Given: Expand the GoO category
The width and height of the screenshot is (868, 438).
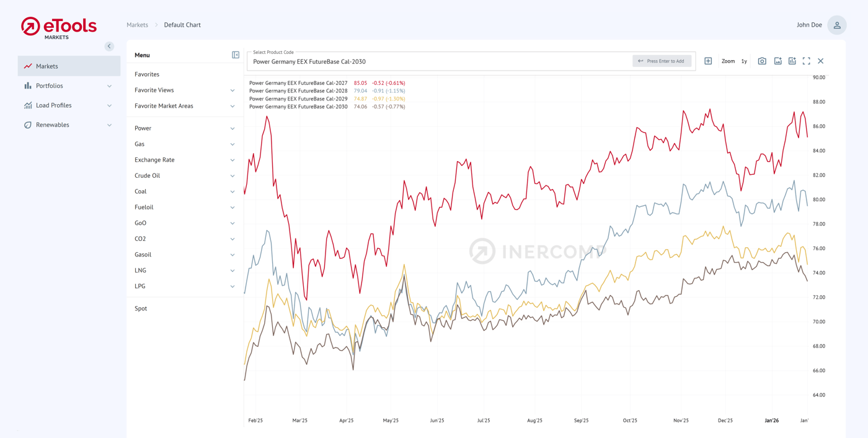Looking at the screenshot, I should point(185,223).
